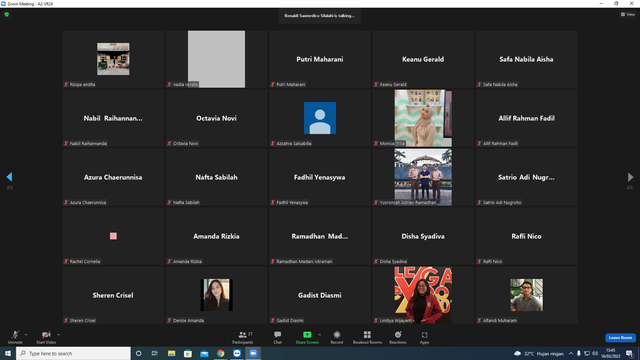Open the Participants panel
This screenshot has height=360, width=640.
[x=243, y=337]
